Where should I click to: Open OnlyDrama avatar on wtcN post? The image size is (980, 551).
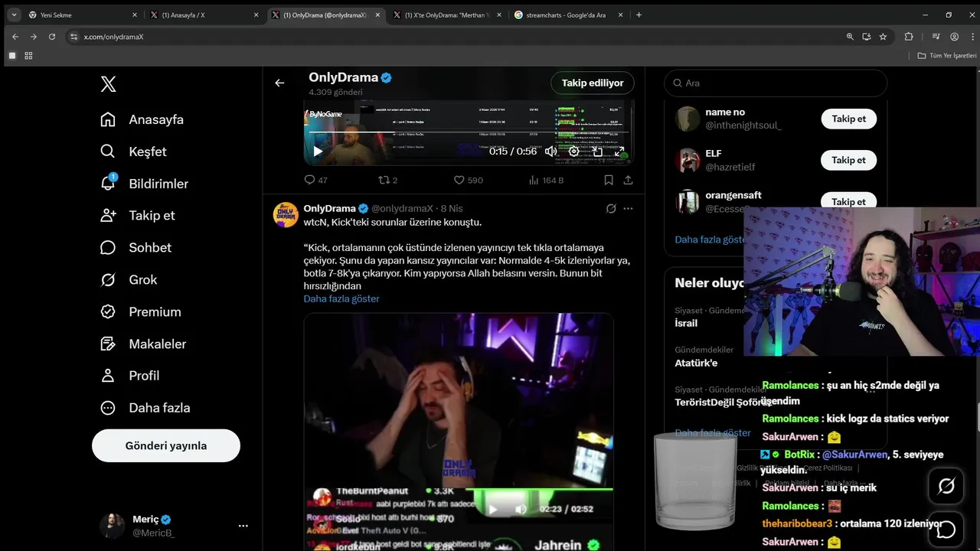point(286,215)
